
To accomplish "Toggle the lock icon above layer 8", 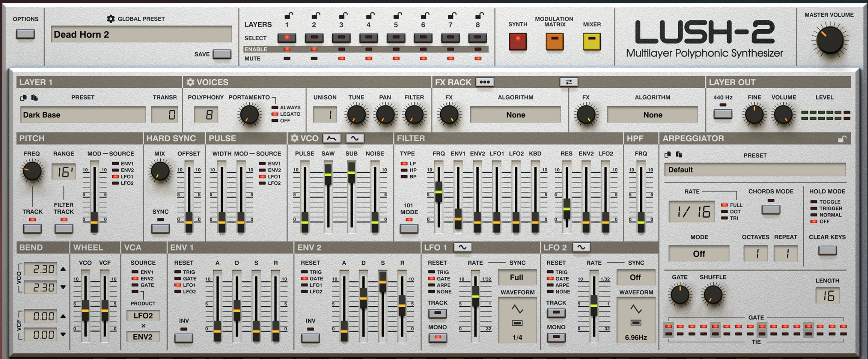I will (480, 16).
